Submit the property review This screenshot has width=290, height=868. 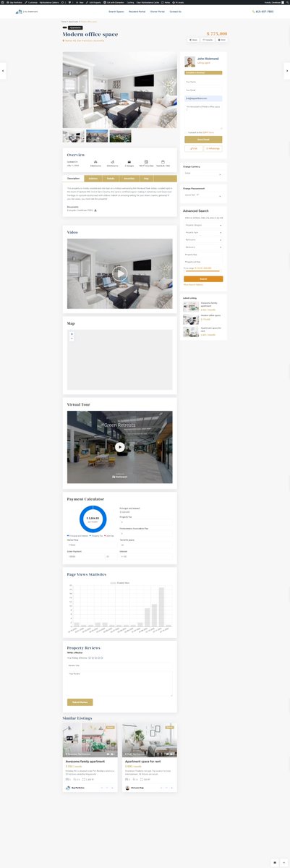[x=80, y=702]
